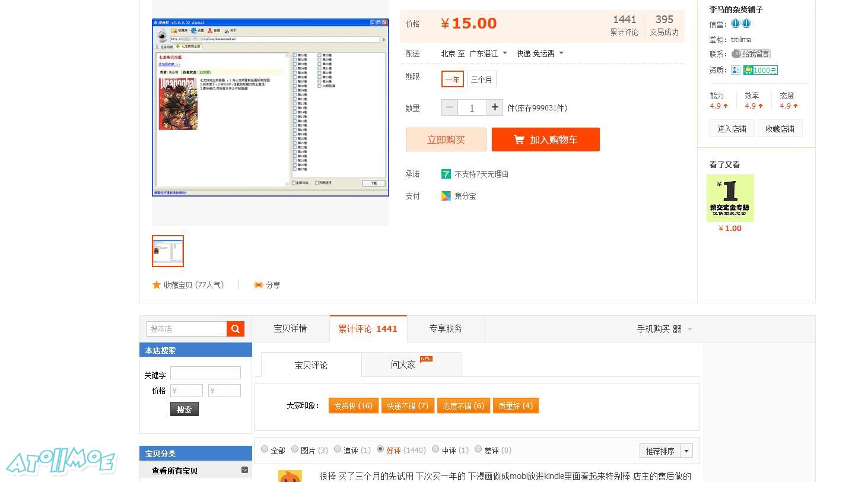The height and width of the screenshot is (482, 868).
Task: Select the 图片 reviews radio button
Action: click(x=295, y=449)
